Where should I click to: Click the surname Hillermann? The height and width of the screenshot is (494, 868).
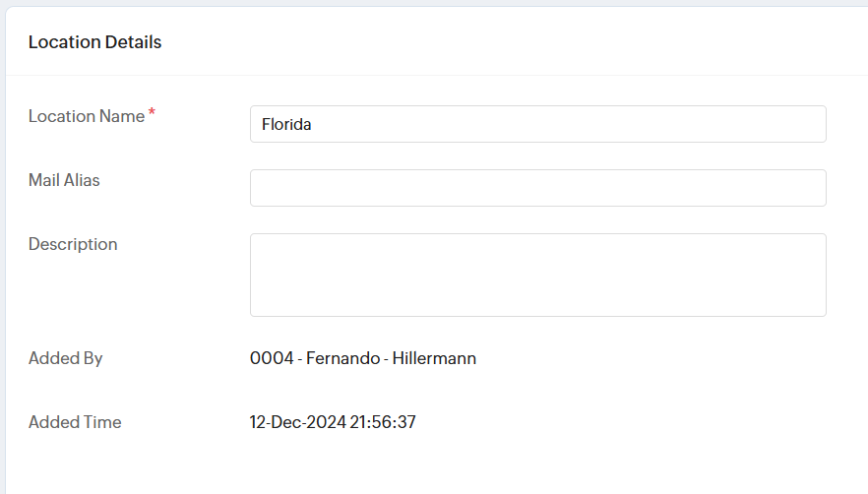(x=434, y=358)
